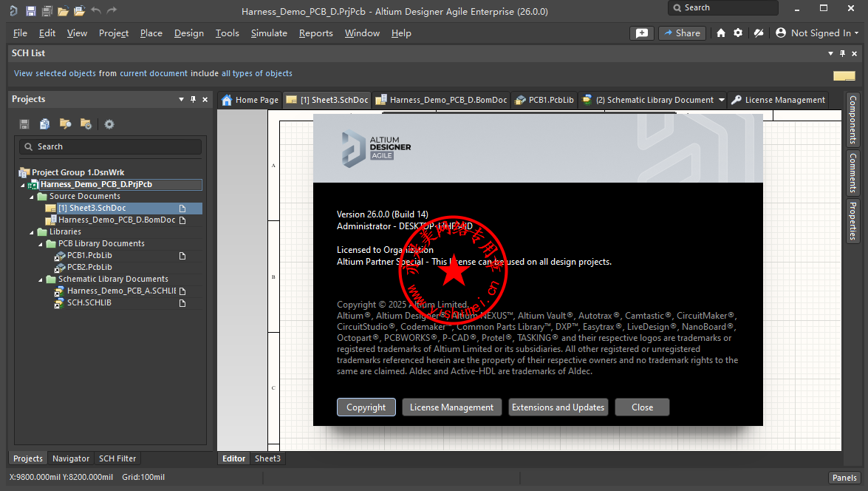The width and height of the screenshot is (868, 491).
Task: Open the Design menu
Action: click(188, 33)
